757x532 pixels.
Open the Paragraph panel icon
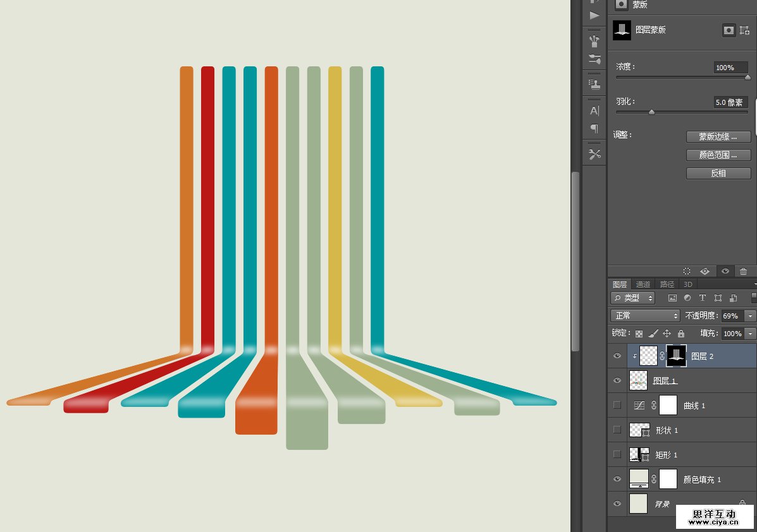pyautogui.click(x=594, y=129)
